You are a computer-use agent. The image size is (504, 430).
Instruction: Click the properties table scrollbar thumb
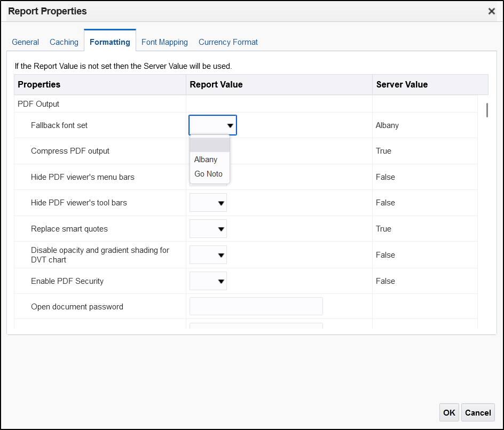[487, 110]
